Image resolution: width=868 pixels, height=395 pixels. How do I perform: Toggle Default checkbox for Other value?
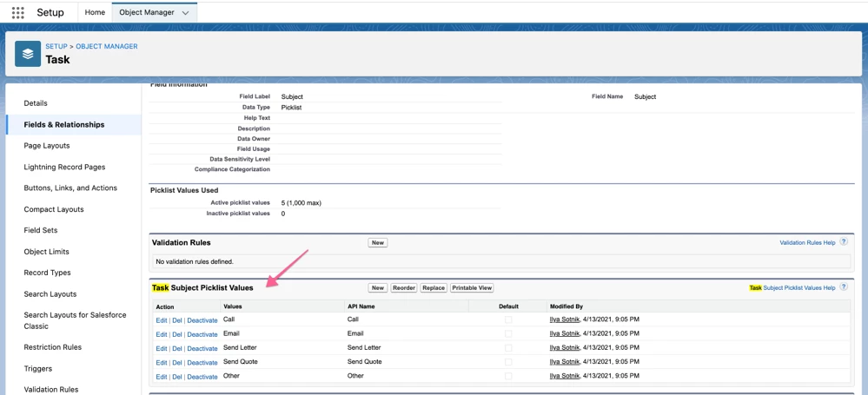click(x=508, y=376)
